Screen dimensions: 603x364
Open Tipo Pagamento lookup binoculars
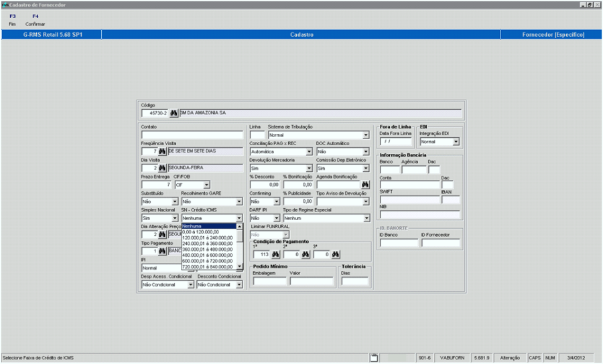click(162, 251)
